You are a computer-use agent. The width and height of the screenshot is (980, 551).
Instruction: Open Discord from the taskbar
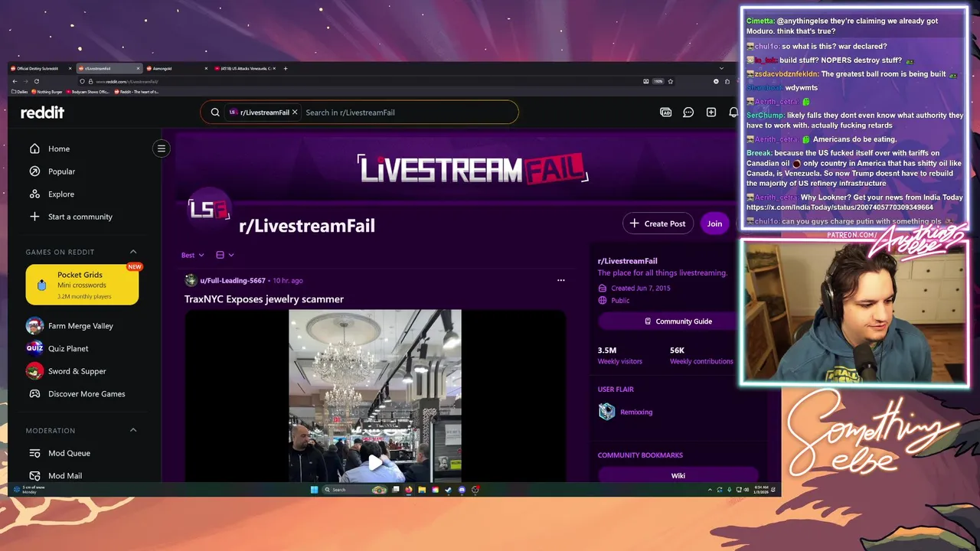[462, 490]
